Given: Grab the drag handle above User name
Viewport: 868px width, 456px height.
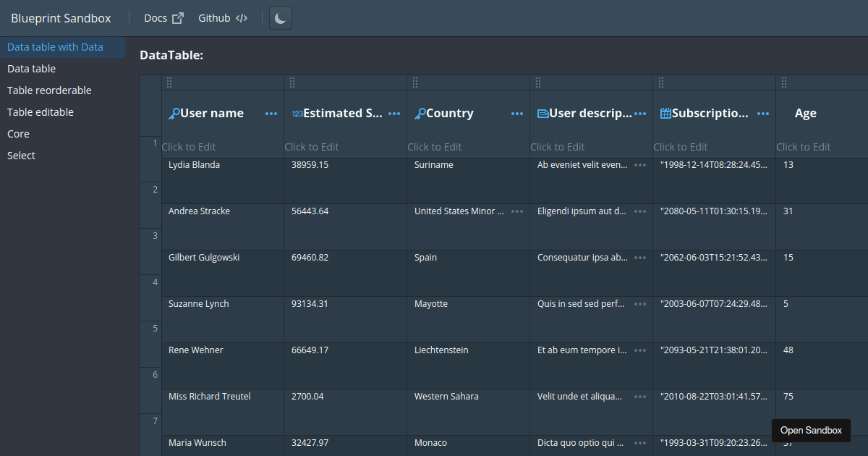Looking at the screenshot, I should (169, 83).
